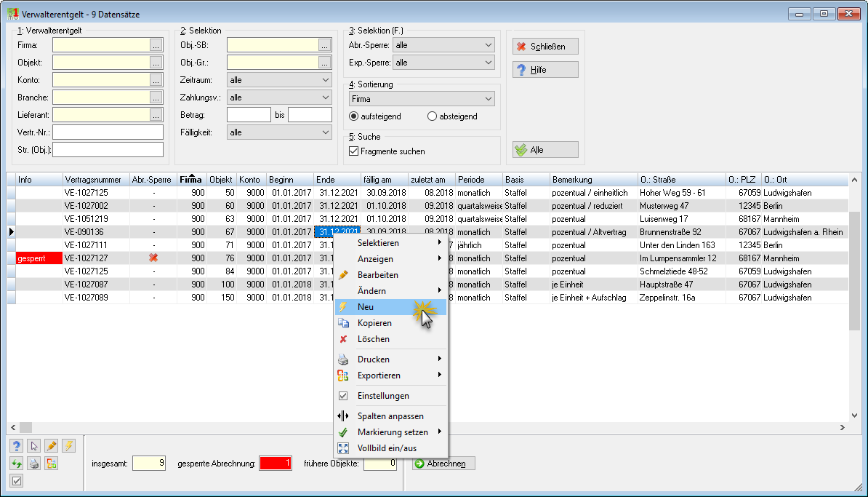868x497 pixels.
Task: Toggle the Fragmente suchen checkbox
Action: pos(354,151)
